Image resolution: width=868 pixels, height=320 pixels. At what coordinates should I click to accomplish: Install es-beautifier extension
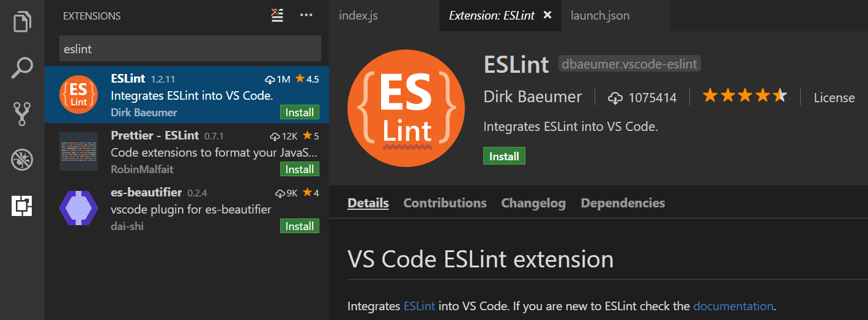point(300,226)
